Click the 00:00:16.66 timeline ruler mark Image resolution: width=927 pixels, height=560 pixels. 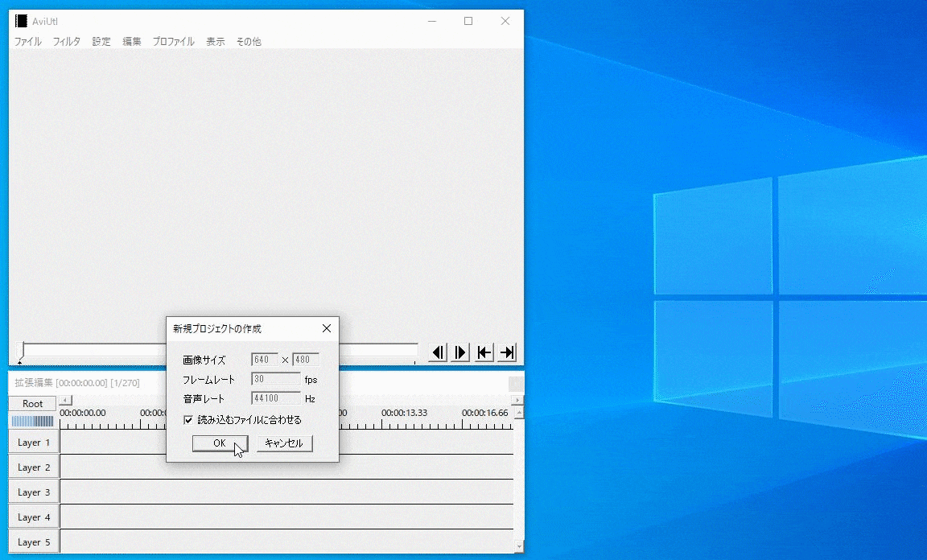click(x=484, y=413)
